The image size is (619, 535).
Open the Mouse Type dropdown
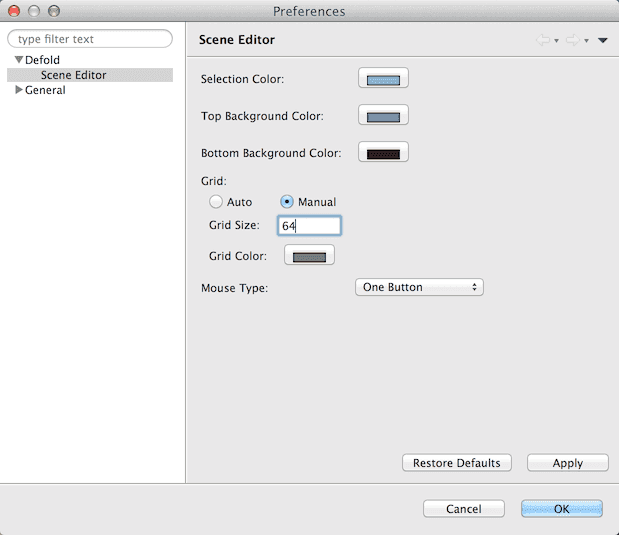coord(419,287)
